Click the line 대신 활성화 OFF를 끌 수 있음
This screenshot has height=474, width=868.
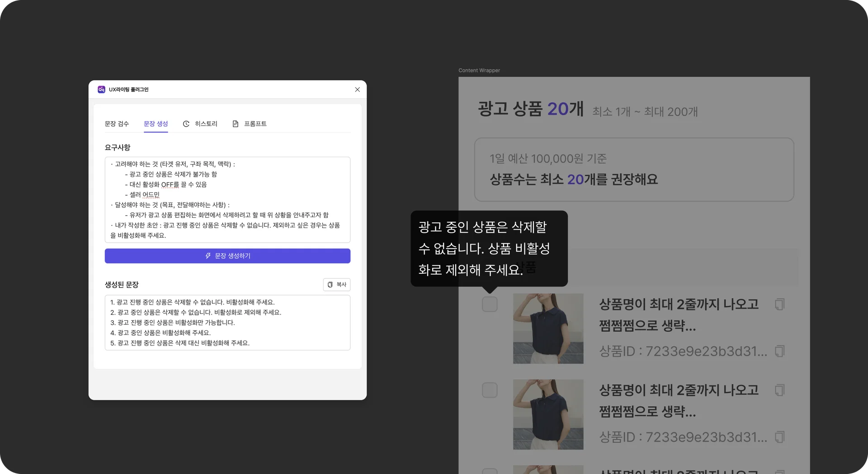point(166,184)
